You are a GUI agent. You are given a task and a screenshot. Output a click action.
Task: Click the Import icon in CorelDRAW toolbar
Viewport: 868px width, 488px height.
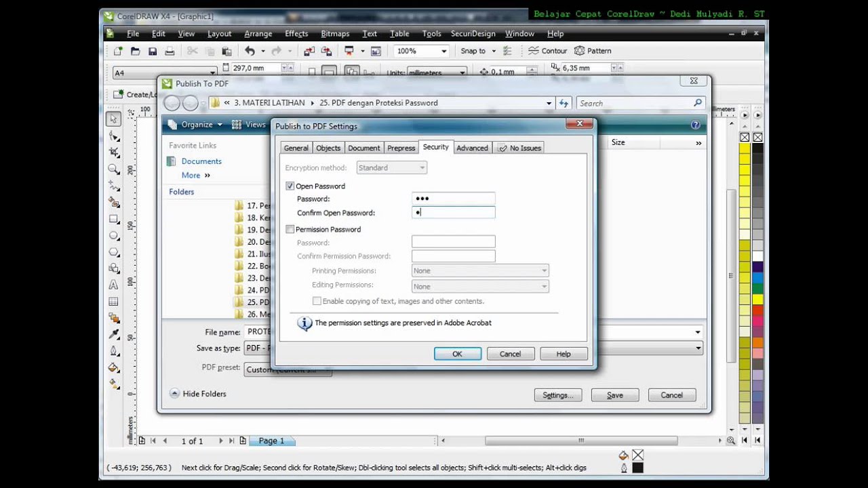pos(309,51)
